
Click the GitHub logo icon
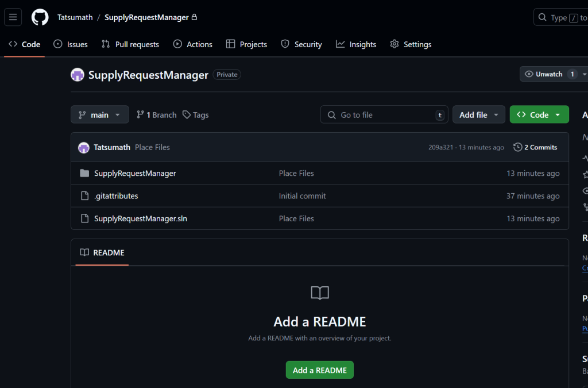[40, 17]
